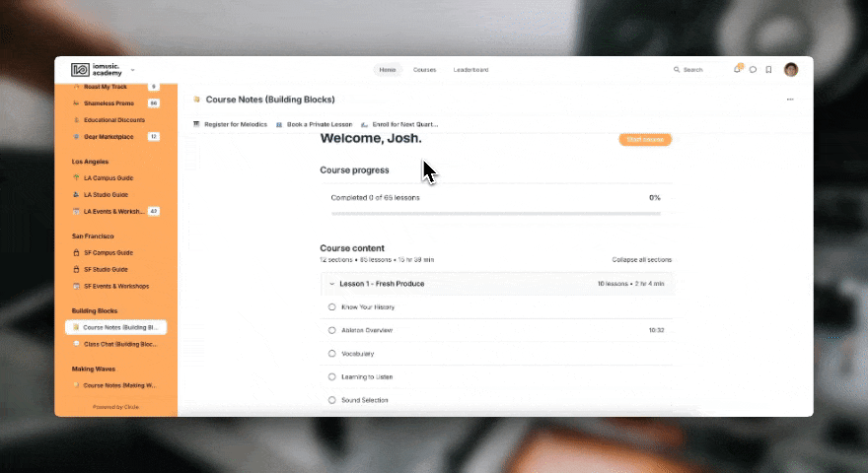Screen dimensions: 868x473
Task: Switch to the Courses tab
Action: coord(424,70)
